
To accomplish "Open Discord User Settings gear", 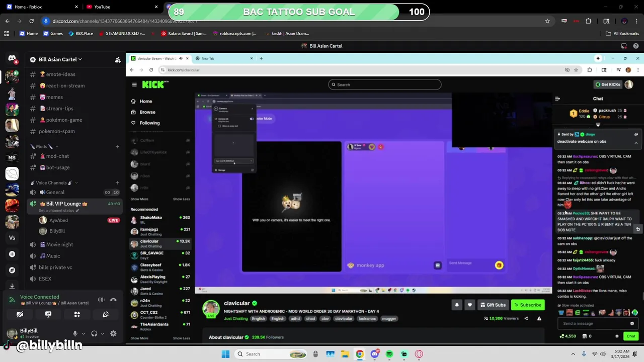I will [113, 333].
